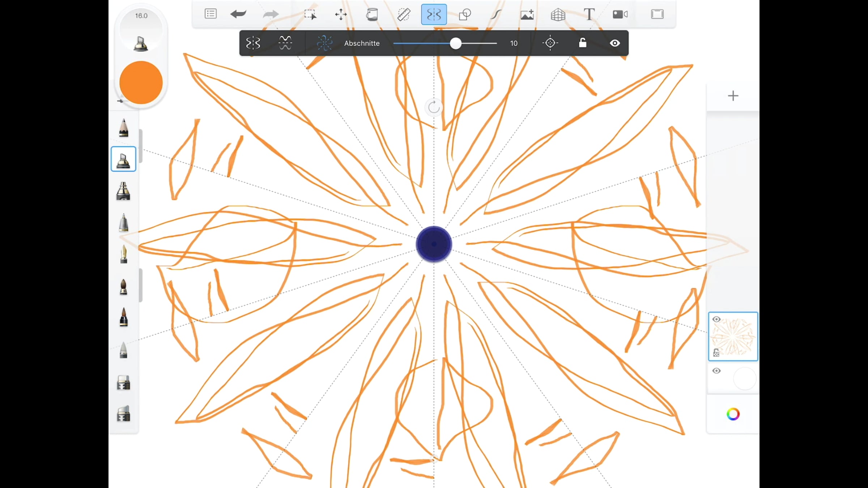Select the Text tool
Image resolution: width=868 pixels, height=488 pixels.
pyautogui.click(x=589, y=14)
